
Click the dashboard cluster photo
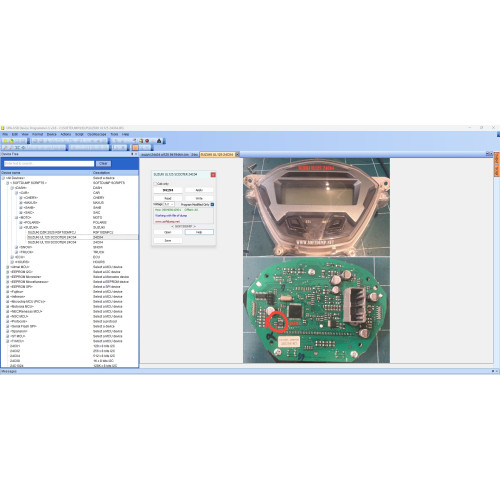click(316, 207)
